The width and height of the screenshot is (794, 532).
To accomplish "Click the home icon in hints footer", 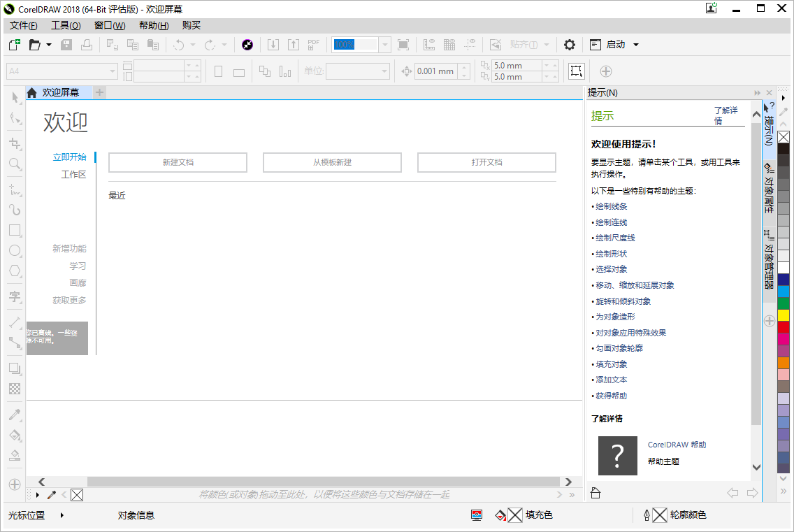I will (595, 493).
